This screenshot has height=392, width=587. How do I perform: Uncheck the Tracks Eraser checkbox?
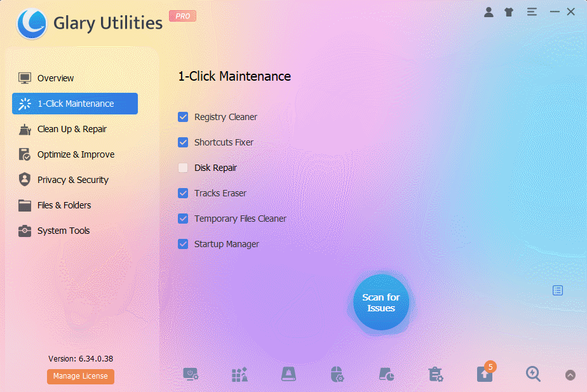183,193
